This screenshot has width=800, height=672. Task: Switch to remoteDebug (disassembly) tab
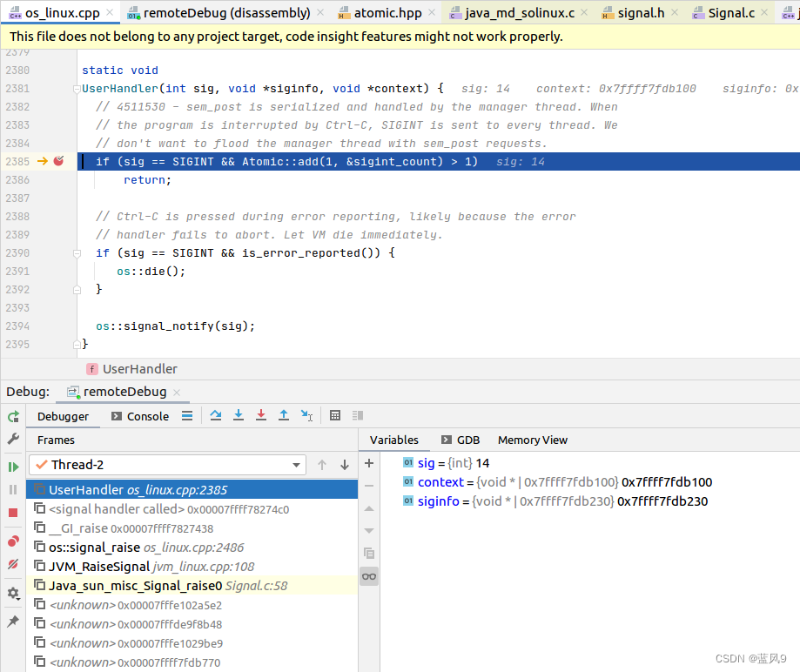[226, 13]
